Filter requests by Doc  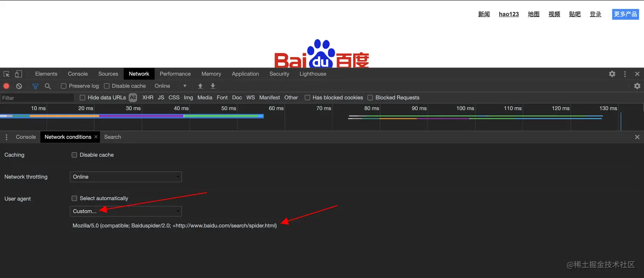pyautogui.click(x=237, y=97)
